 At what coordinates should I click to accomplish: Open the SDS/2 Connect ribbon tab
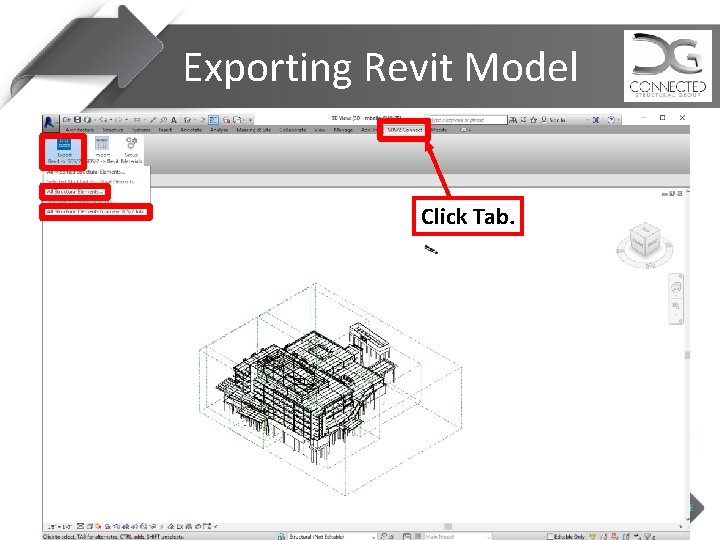tap(404, 130)
